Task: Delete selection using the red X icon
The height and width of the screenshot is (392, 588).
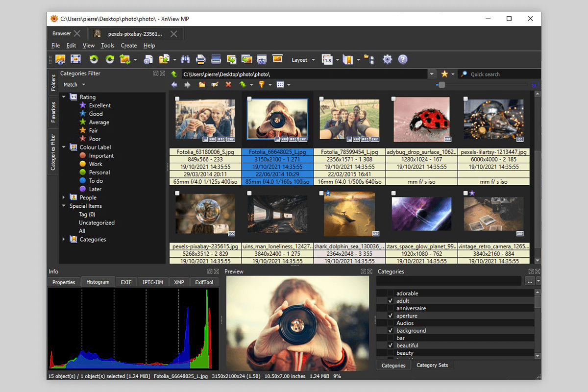Action: pyautogui.click(x=228, y=84)
